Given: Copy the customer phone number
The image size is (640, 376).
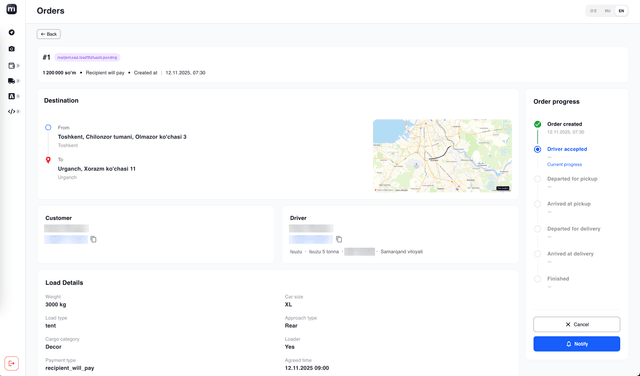Looking at the screenshot, I should coord(93,239).
